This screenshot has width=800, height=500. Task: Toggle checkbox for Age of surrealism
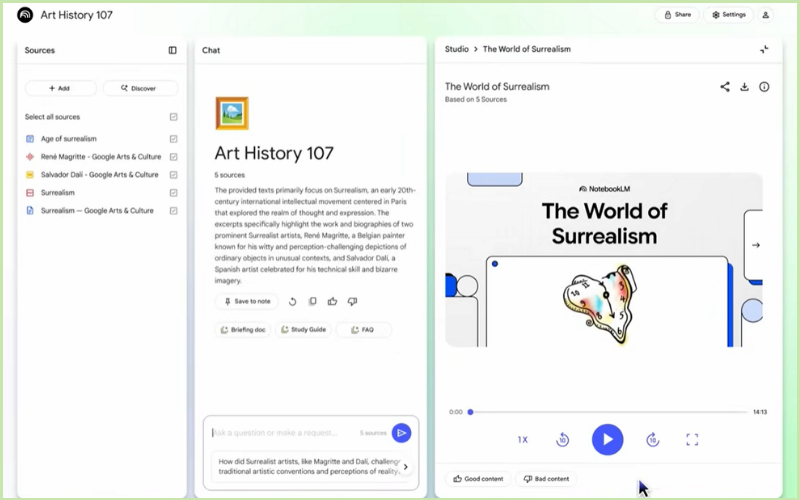(173, 139)
